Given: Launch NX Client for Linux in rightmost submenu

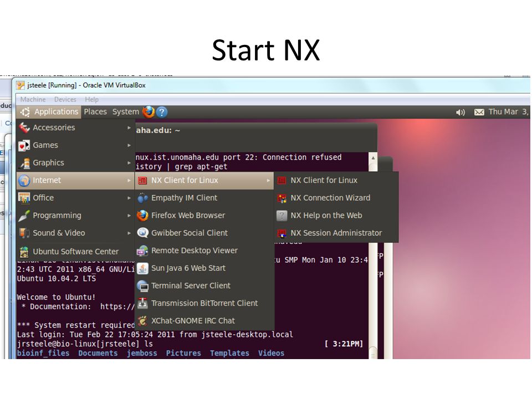Looking at the screenshot, I should pos(336,181).
